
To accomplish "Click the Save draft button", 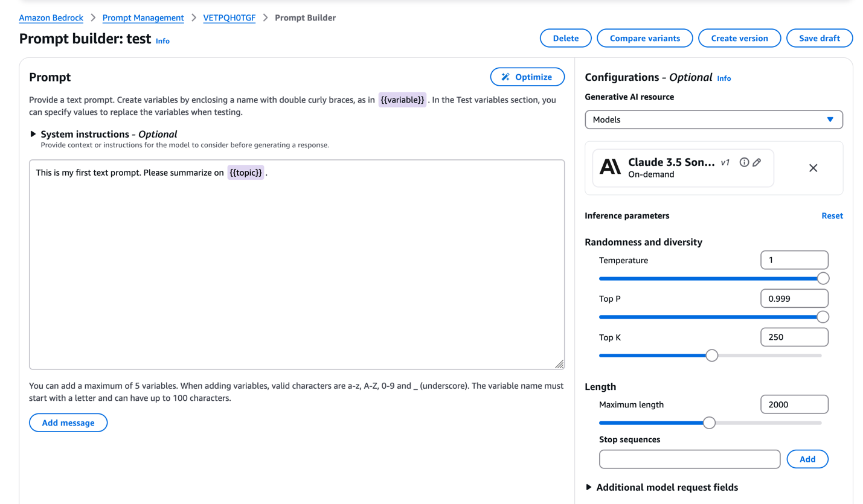I will point(820,38).
